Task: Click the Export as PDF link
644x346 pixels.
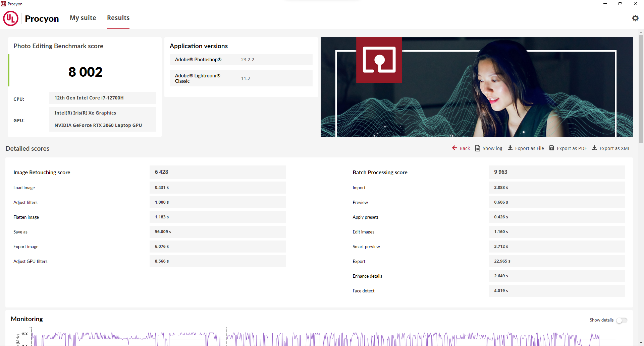Action: click(x=572, y=148)
